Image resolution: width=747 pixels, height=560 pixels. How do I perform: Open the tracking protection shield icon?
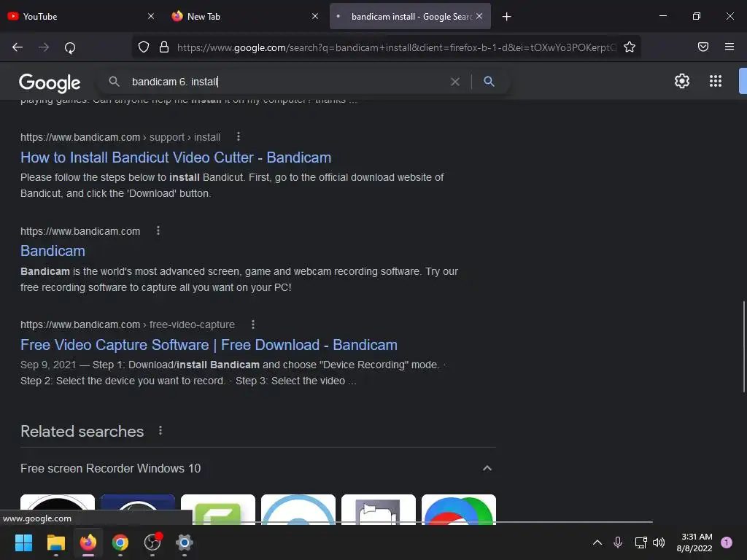pyautogui.click(x=144, y=47)
